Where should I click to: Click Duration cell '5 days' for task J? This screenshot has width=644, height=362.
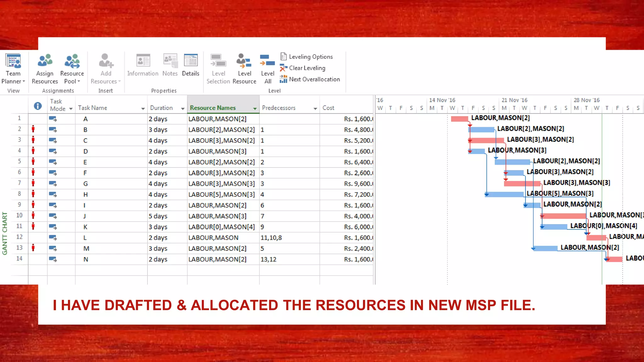coord(167,216)
